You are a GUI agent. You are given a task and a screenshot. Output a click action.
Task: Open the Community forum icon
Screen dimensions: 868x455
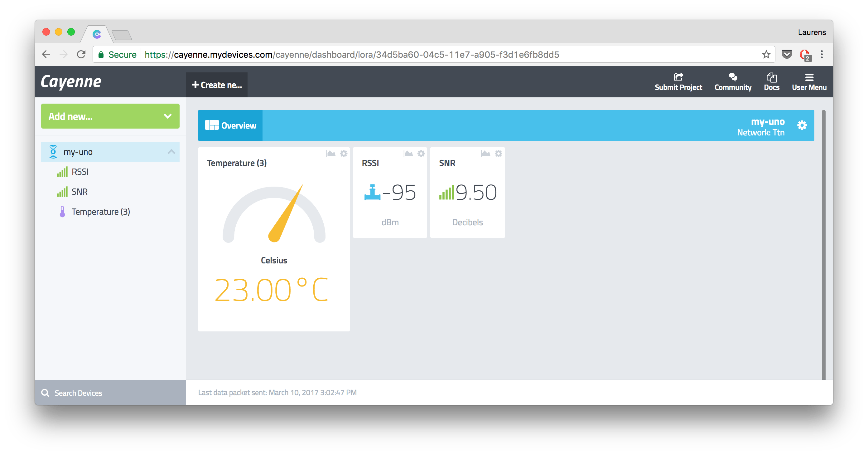click(x=733, y=77)
